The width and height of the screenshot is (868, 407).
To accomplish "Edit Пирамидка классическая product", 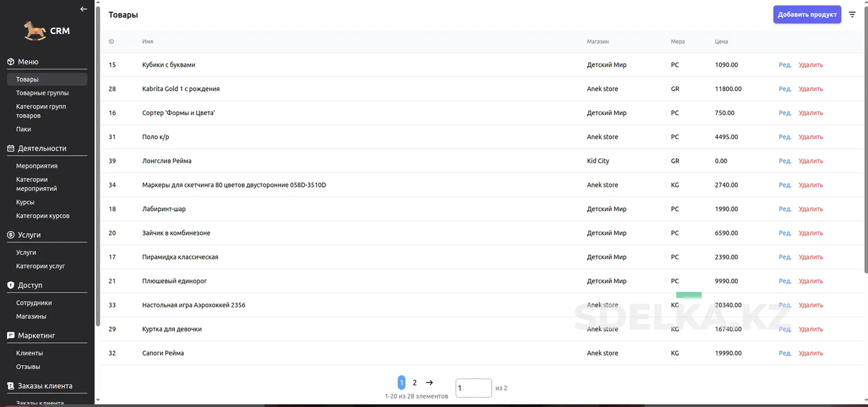I will click(785, 257).
